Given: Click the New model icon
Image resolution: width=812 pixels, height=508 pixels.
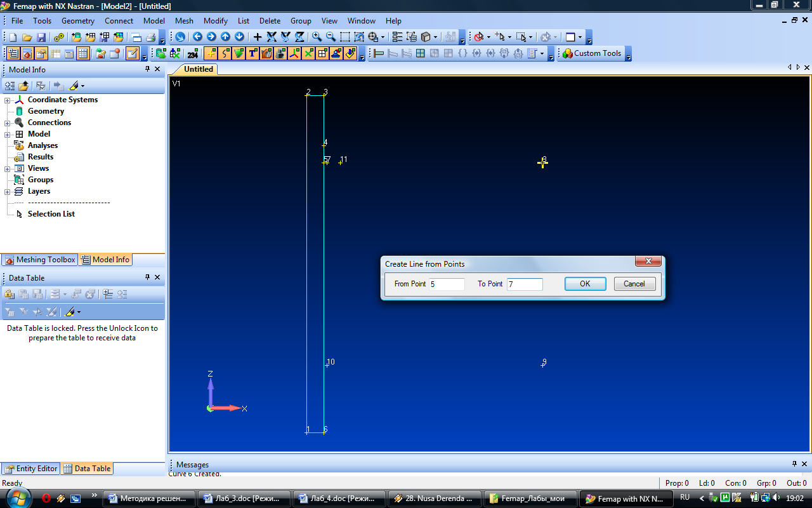Looking at the screenshot, I should pyautogui.click(x=12, y=37).
